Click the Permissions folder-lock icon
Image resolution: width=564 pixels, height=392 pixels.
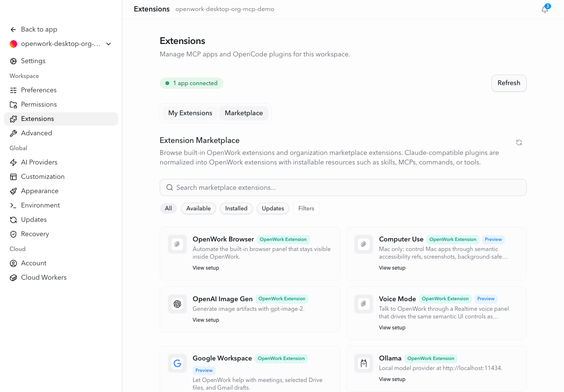pyautogui.click(x=13, y=105)
